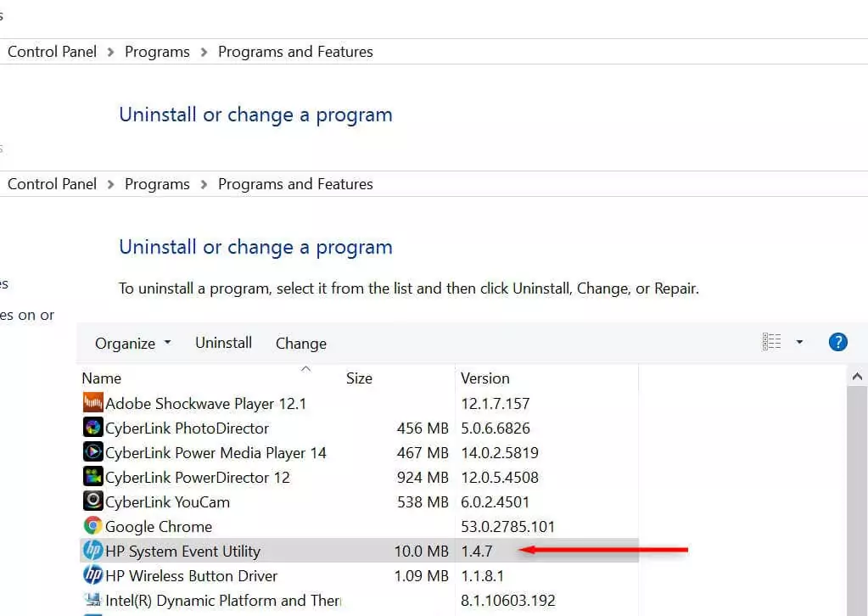Click the CyberLink PowerDirector 12 icon
Screen dimensions: 868x616
93,477
